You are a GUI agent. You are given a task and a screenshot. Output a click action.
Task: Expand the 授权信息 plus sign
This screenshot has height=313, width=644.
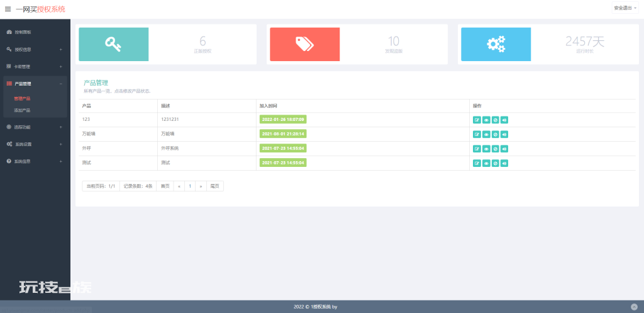tap(61, 49)
